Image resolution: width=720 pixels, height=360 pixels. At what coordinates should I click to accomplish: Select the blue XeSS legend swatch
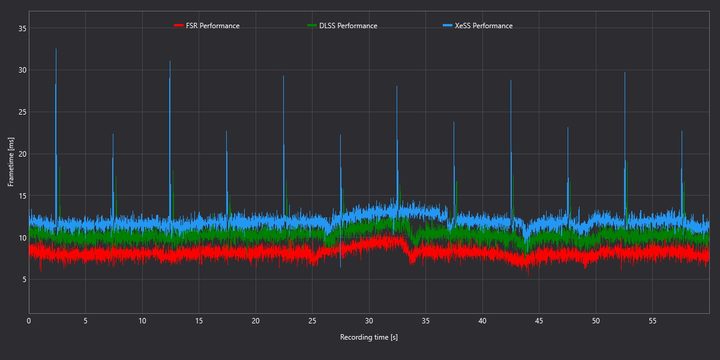tap(447, 26)
